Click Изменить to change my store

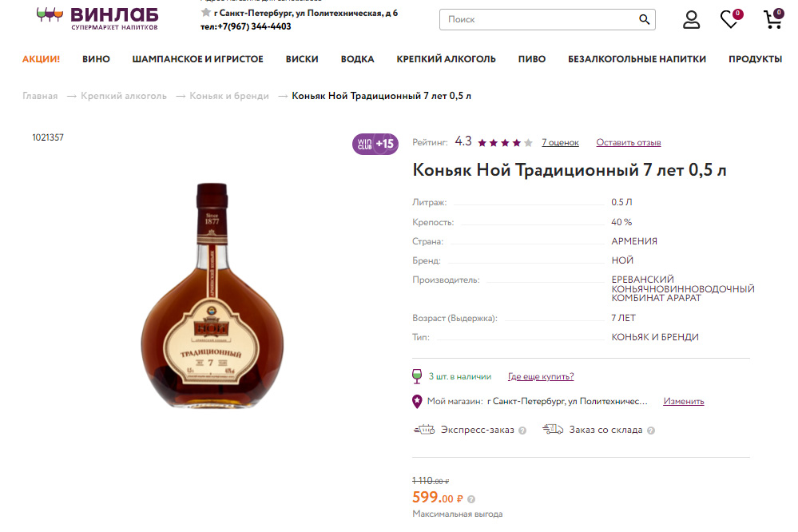click(683, 401)
